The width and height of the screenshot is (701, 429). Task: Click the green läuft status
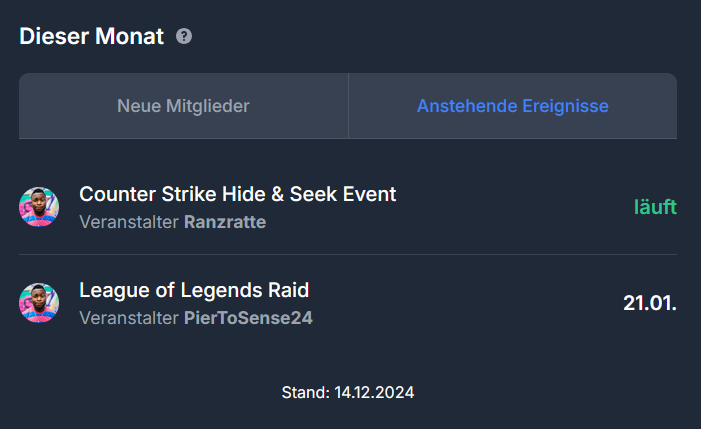coord(655,207)
